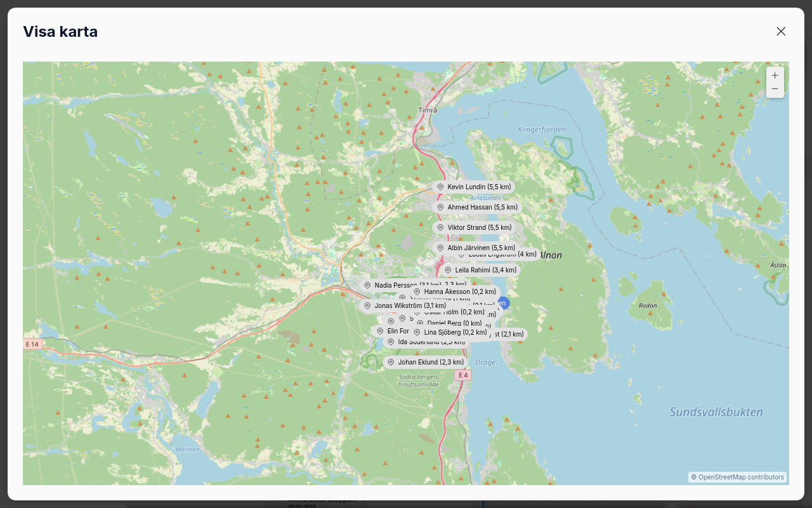Choose the Albin Järvinen map marker
Screen dimensions: 812x508
click(x=475, y=248)
